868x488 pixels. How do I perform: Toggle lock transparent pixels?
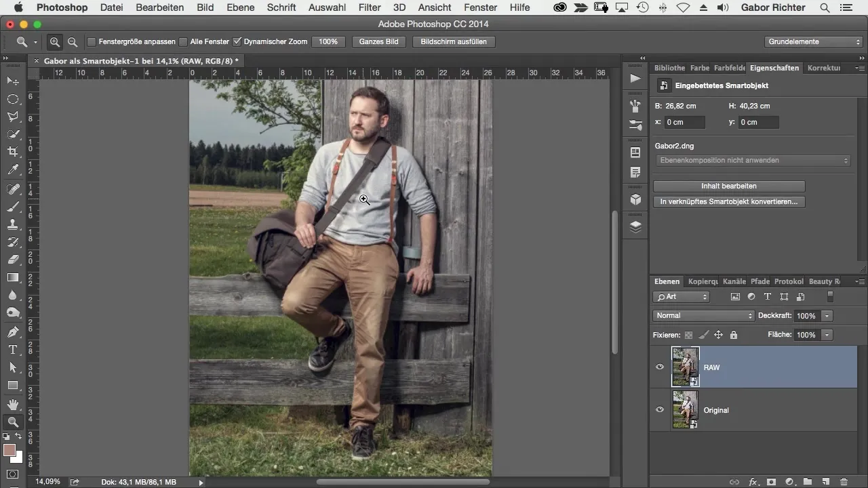click(689, 335)
